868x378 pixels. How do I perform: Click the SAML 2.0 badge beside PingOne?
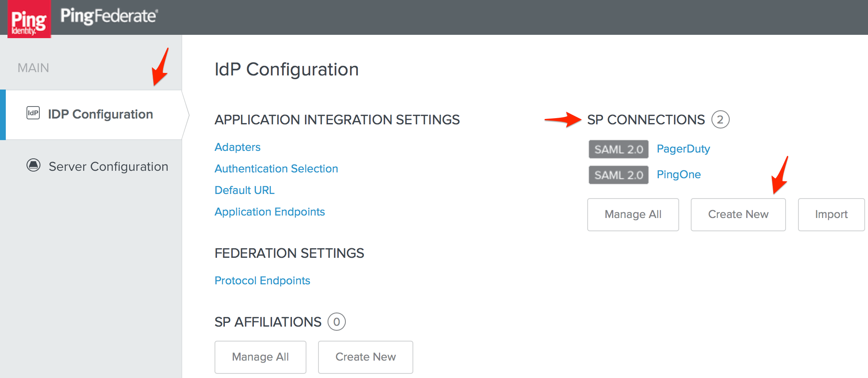pyautogui.click(x=619, y=175)
